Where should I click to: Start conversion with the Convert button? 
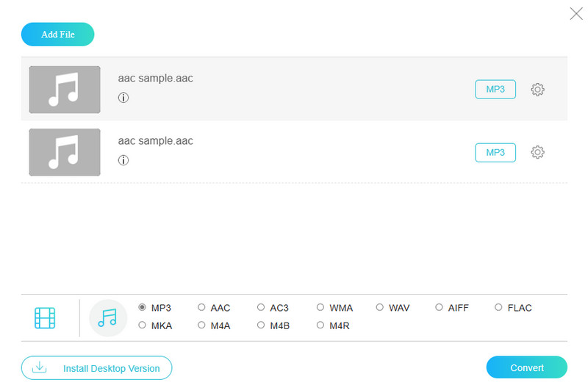[526, 367]
